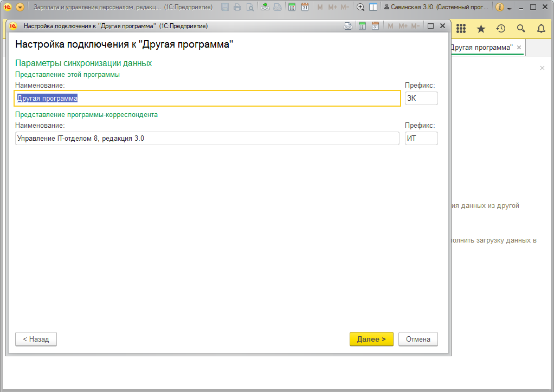Click the "< Назад" button
This screenshot has height=392, width=554.
click(x=36, y=339)
